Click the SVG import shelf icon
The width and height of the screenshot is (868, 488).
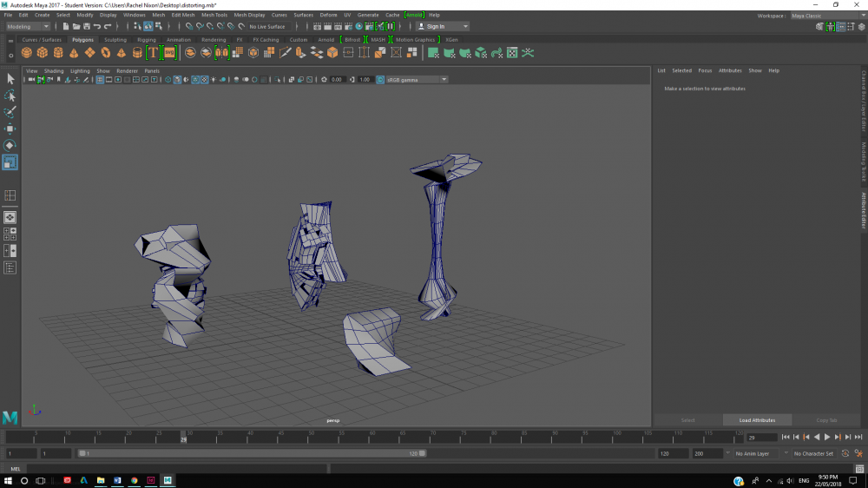pos(169,53)
